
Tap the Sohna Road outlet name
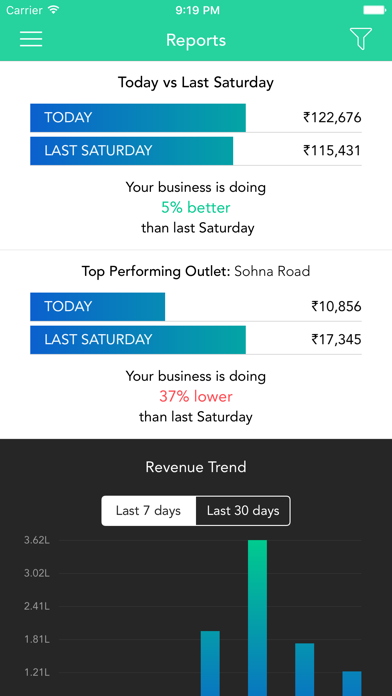tap(272, 271)
